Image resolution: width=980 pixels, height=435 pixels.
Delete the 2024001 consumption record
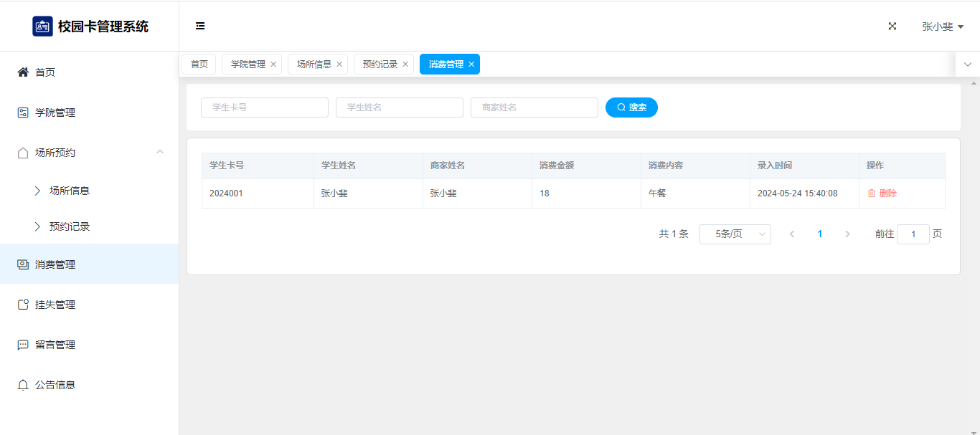coord(882,193)
